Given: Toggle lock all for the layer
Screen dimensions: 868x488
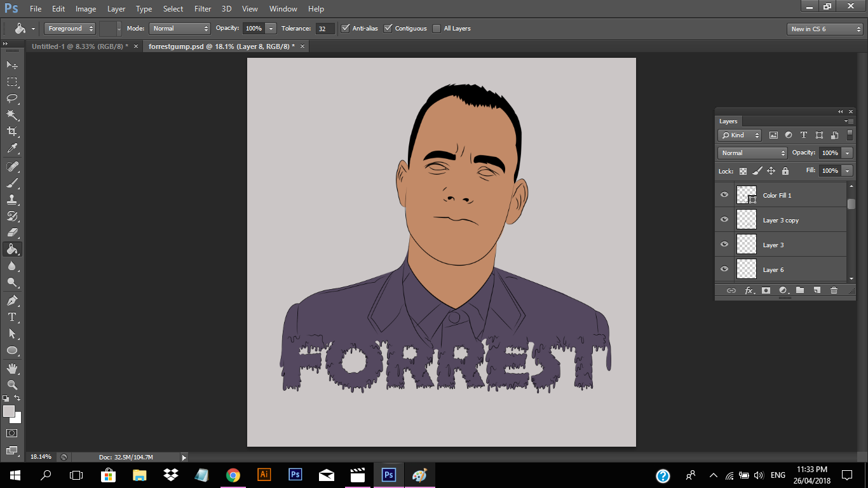Looking at the screenshot, I should (785, 171).
